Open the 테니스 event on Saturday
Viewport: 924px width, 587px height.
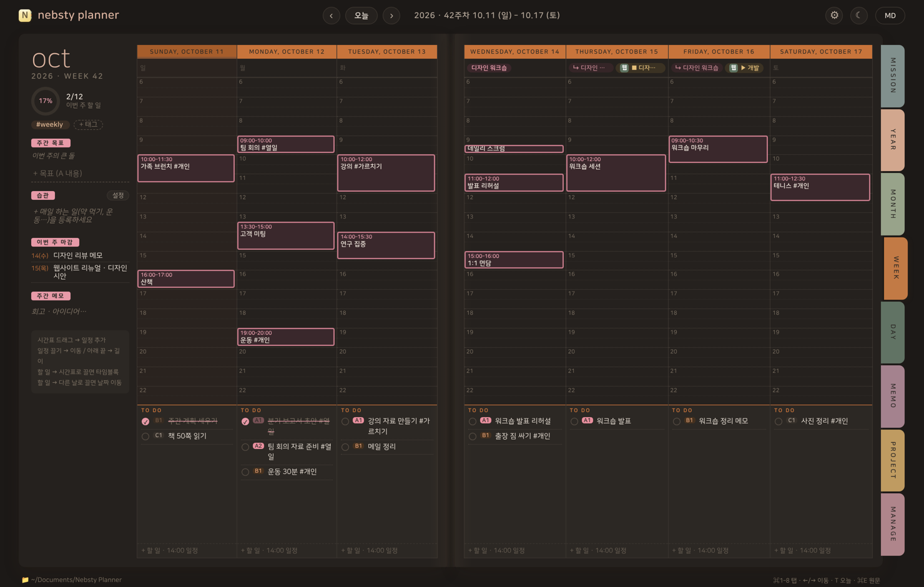pyautogui.click(x=820, y=187)
